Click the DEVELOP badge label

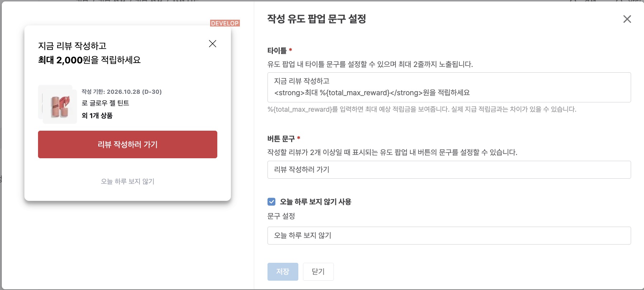225,23
